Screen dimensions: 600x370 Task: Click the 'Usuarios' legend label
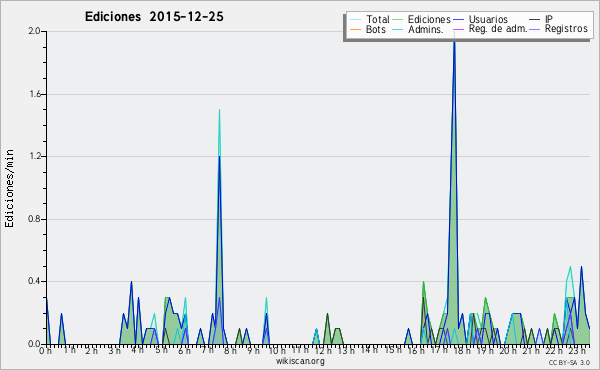488,19
